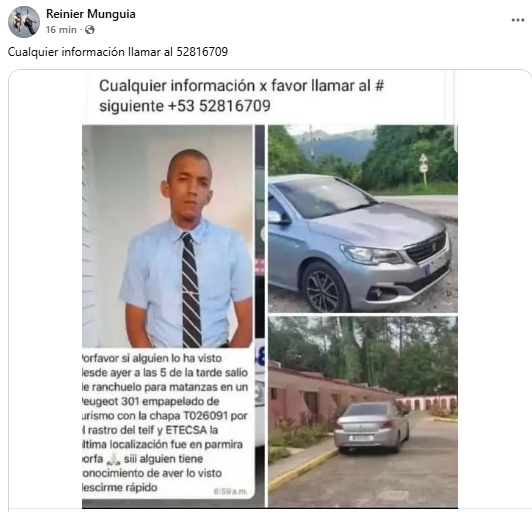This screenshot has height=512, width=532.
Task: Open the three-dot post options menu
Action: pos(518,20)
